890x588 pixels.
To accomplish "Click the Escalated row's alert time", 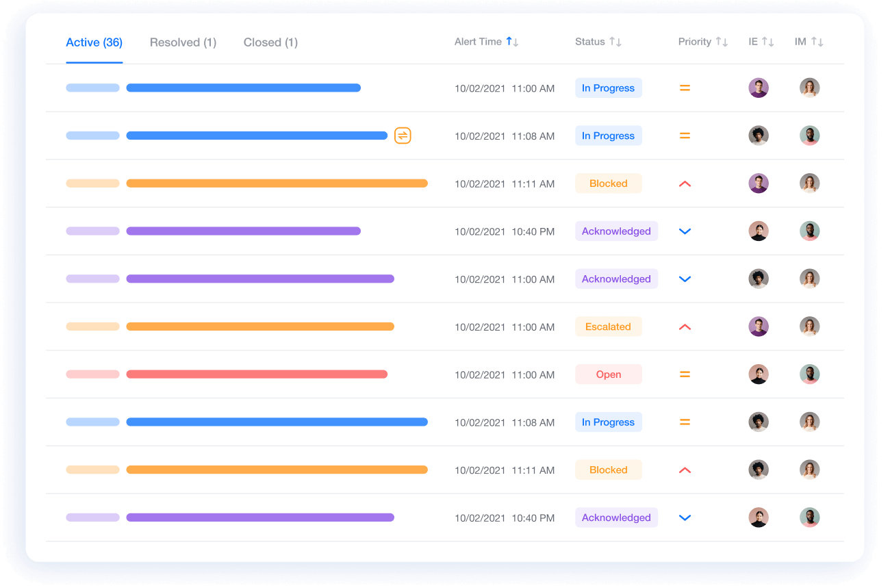I will point(505,327).
